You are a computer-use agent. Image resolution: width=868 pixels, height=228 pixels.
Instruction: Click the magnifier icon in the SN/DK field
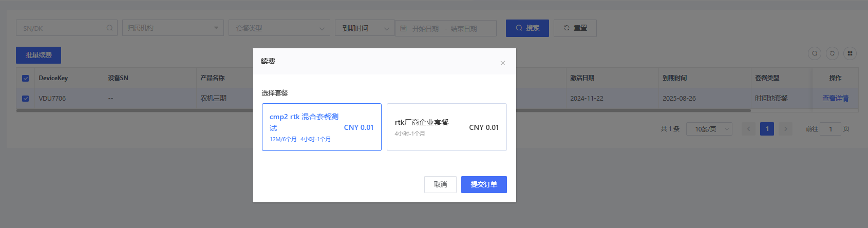click(x=109, y=28)
